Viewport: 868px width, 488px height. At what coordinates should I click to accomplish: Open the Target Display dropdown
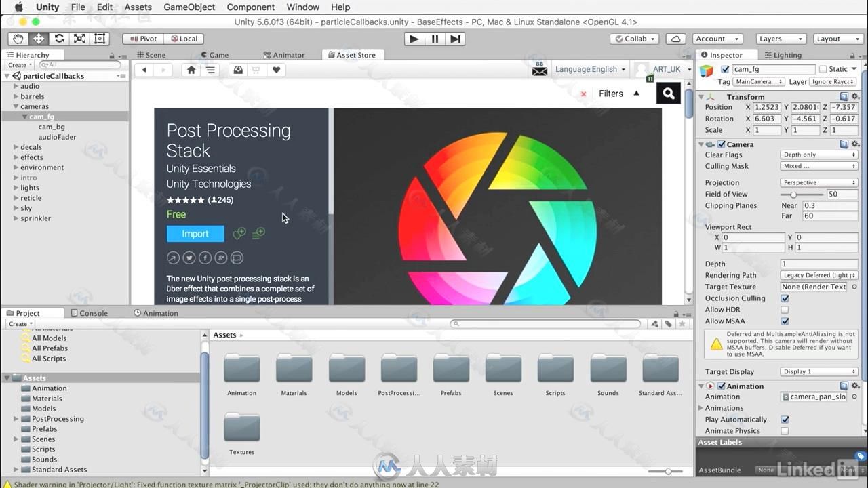click(819, 371)
